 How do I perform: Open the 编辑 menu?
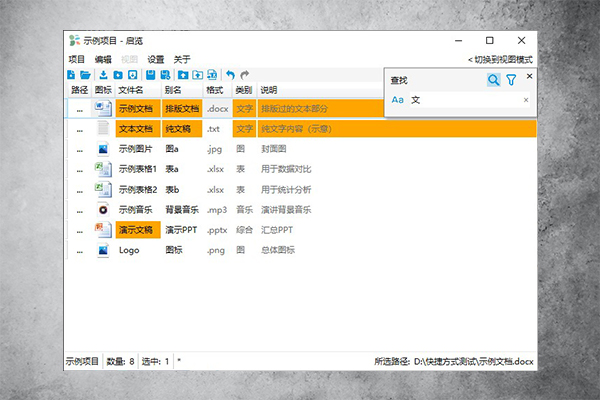103,59
